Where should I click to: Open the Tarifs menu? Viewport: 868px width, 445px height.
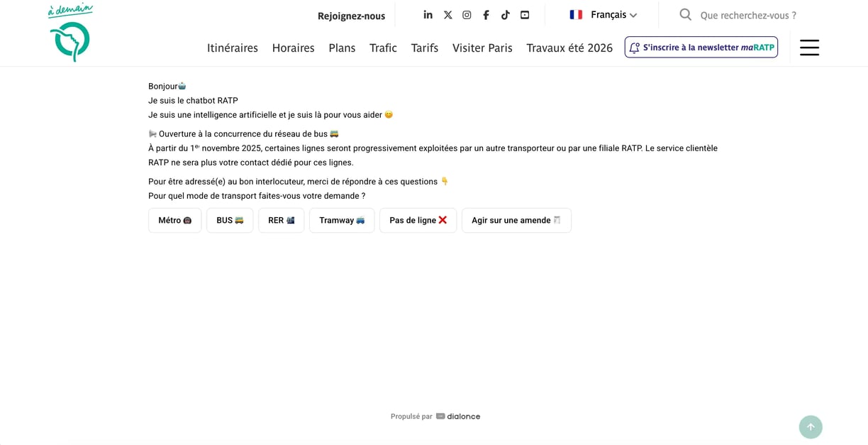[x=425, y=48]
